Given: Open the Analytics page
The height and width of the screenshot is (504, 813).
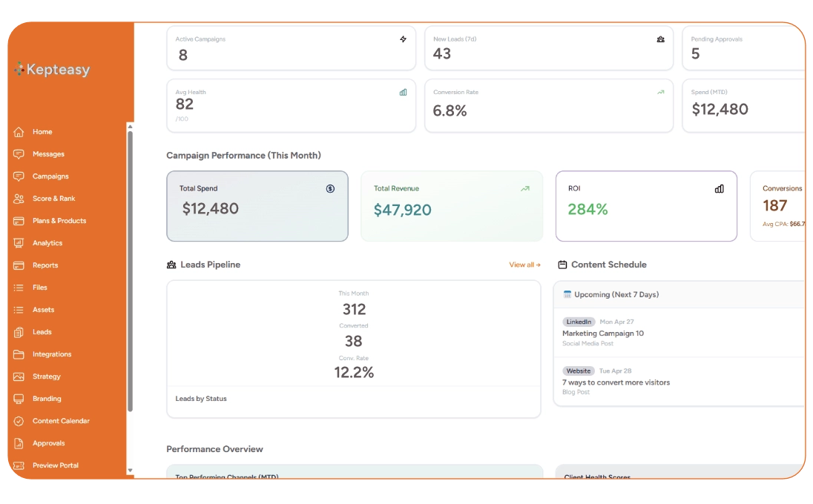Looking at the screenshot, I should point(47,243).
